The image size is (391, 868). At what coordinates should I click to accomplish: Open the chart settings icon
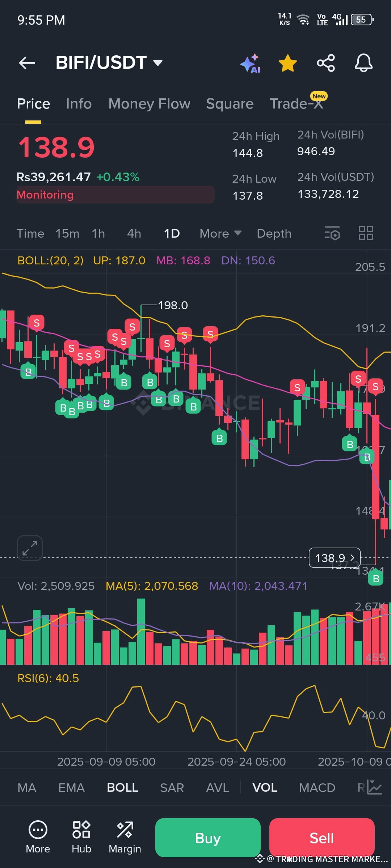(332, 233)
